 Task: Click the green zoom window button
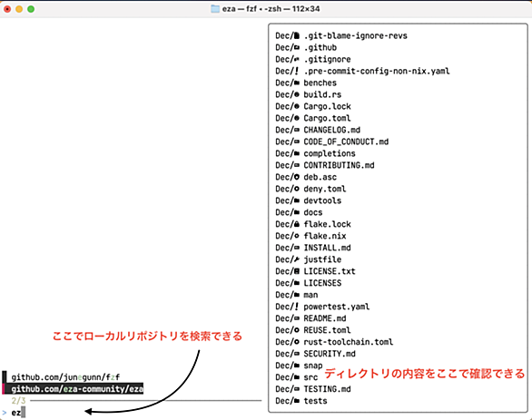coord(31,9)
